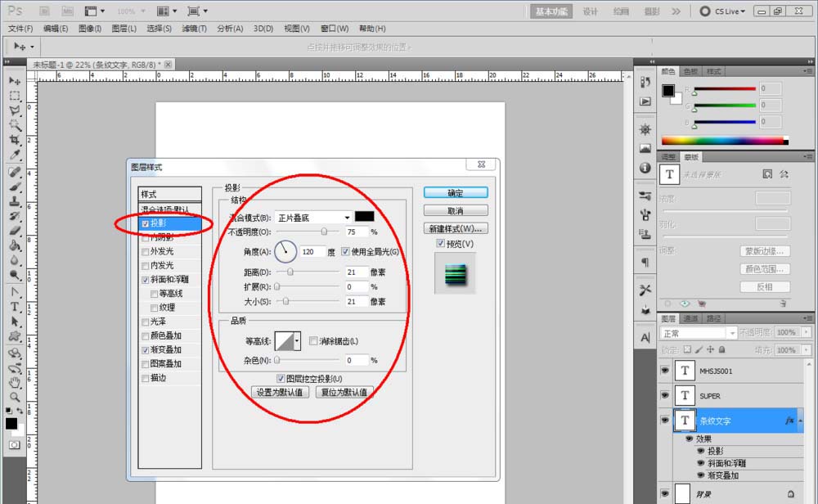Select the Custom Shape tool
This screenshot has height=504, width=818.
[15, 336]
